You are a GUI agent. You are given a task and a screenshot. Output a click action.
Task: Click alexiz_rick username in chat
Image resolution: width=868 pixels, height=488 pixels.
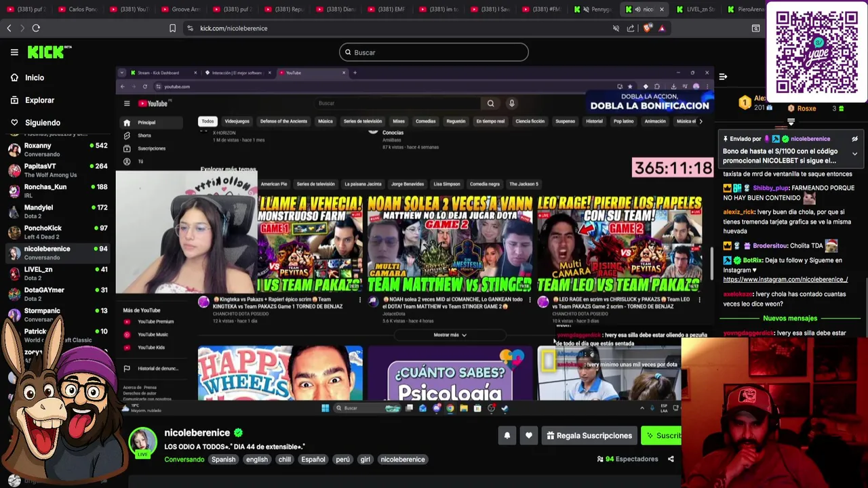click(739, 212)
